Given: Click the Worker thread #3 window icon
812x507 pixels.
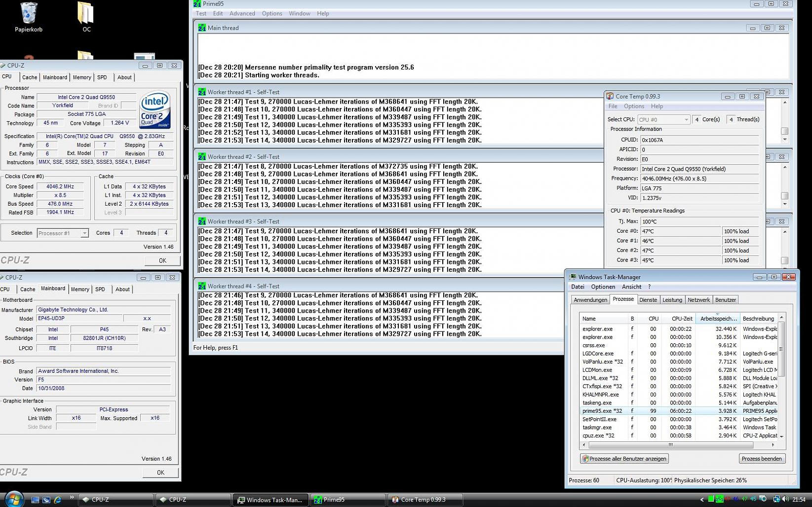Looking at the screenshot, I should [x=201, y=221].
